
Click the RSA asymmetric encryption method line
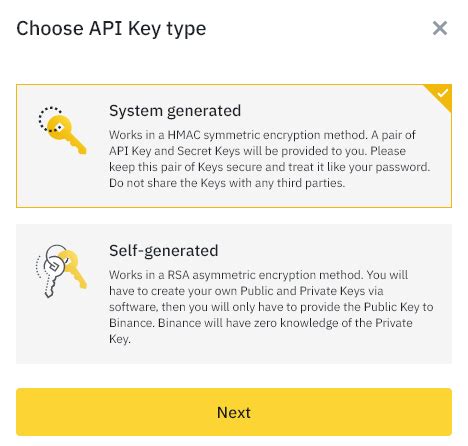tap(258, 275)
